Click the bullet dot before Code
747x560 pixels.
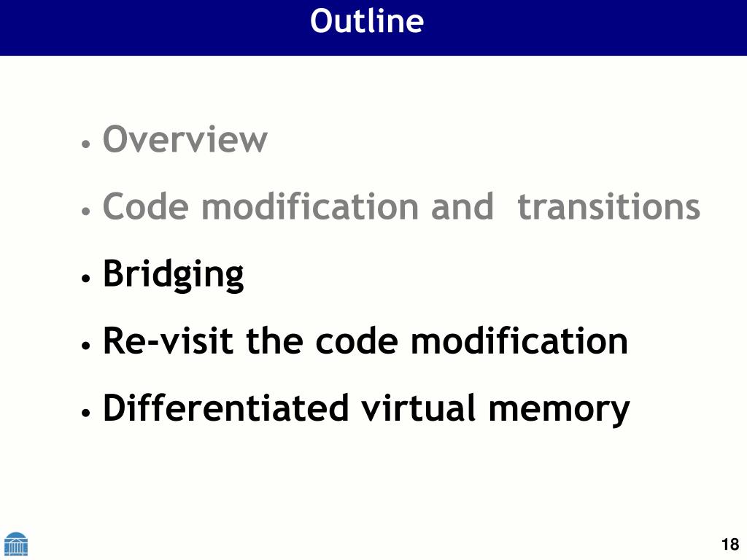pos(86,211)
